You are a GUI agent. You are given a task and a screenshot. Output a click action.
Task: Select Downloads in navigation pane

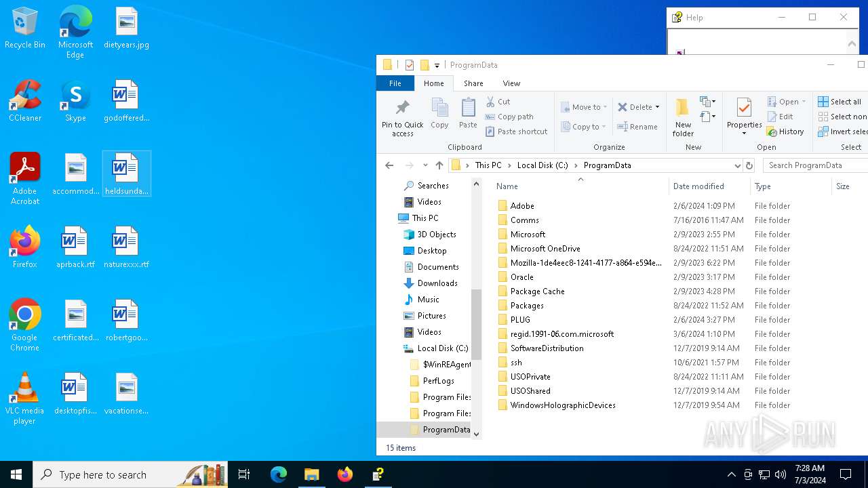tap(437, 283)
